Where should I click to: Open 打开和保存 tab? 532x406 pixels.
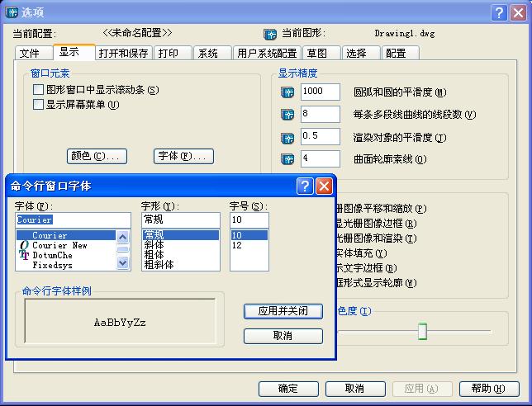click(124, 53)
